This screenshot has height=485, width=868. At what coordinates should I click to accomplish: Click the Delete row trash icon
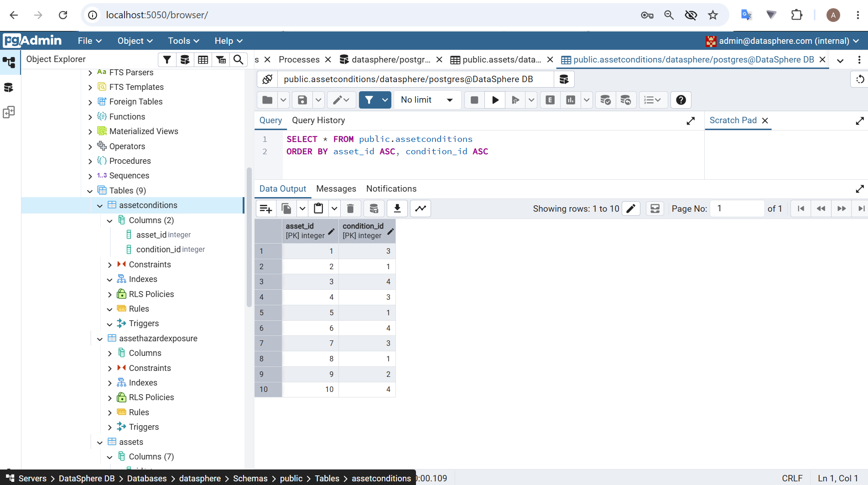(350, 209)
